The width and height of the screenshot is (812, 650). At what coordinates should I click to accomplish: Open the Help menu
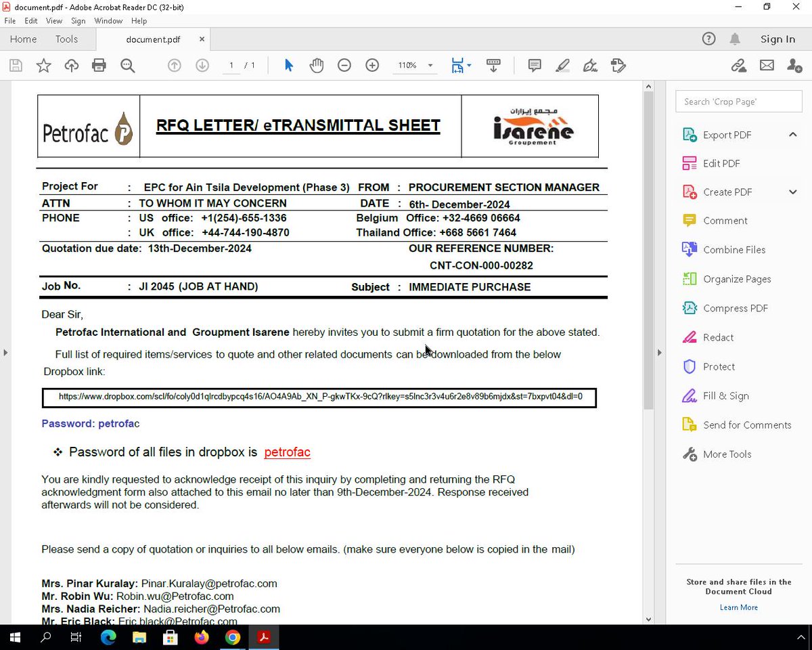tap(139, 21)
